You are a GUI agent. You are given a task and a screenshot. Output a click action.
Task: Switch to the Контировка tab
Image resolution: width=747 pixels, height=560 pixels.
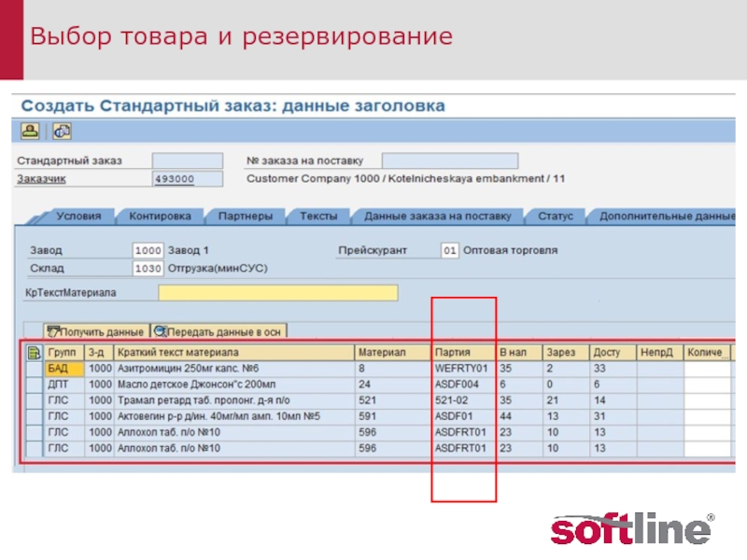coord(160,217)
